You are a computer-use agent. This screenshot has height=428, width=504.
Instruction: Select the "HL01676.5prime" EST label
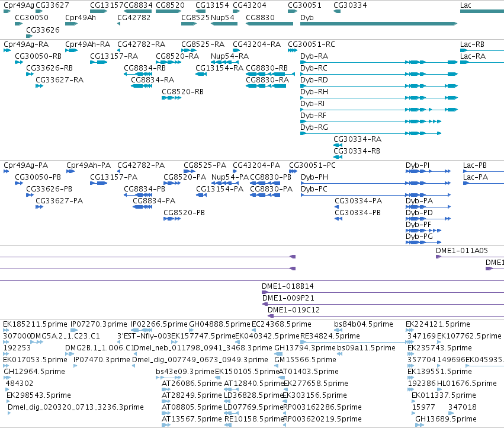tap(467, 384)
